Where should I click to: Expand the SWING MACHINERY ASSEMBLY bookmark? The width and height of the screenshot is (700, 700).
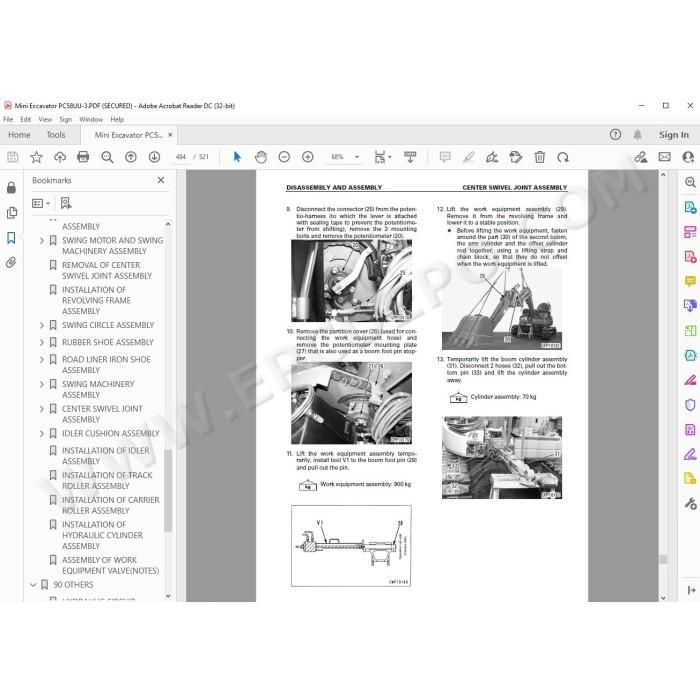(x=42, y=384)
